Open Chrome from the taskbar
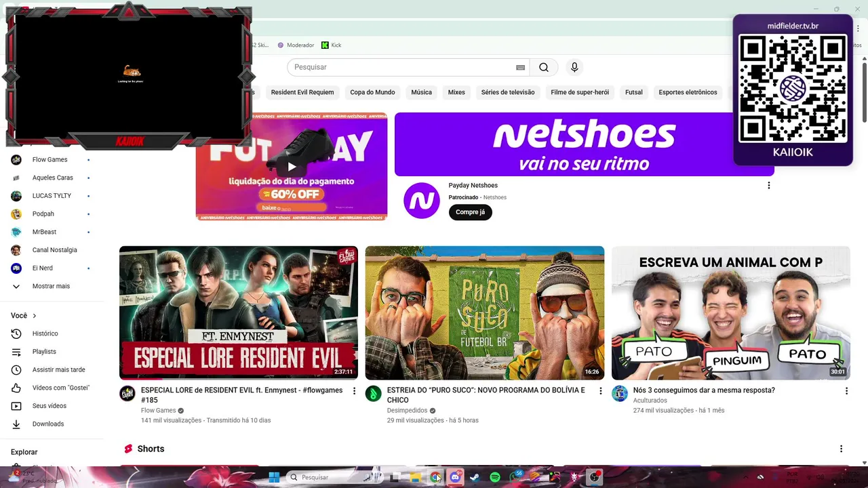This screenshot has width=868, height=488. [435, 477]
